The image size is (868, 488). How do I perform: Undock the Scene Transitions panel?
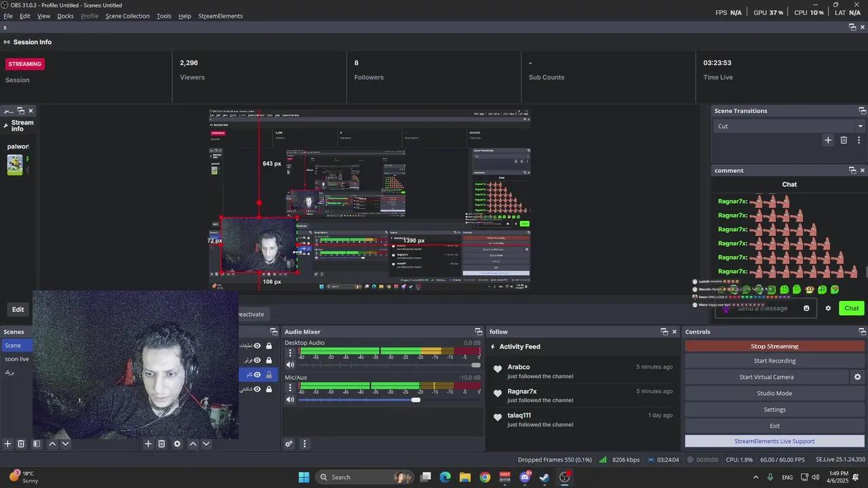click(x=862, y=110)
